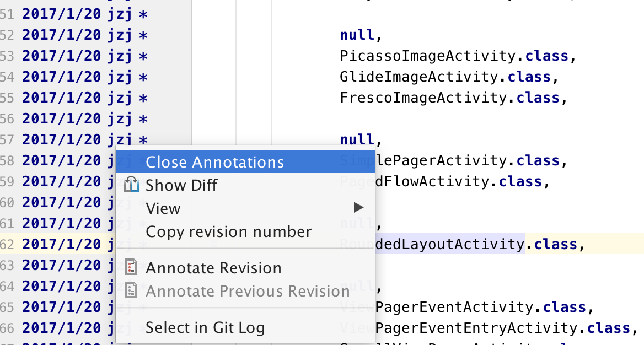Viewport: 644px width, 345px height.
Task: Click line number 56 in the gutter
Action: [7, 119]
